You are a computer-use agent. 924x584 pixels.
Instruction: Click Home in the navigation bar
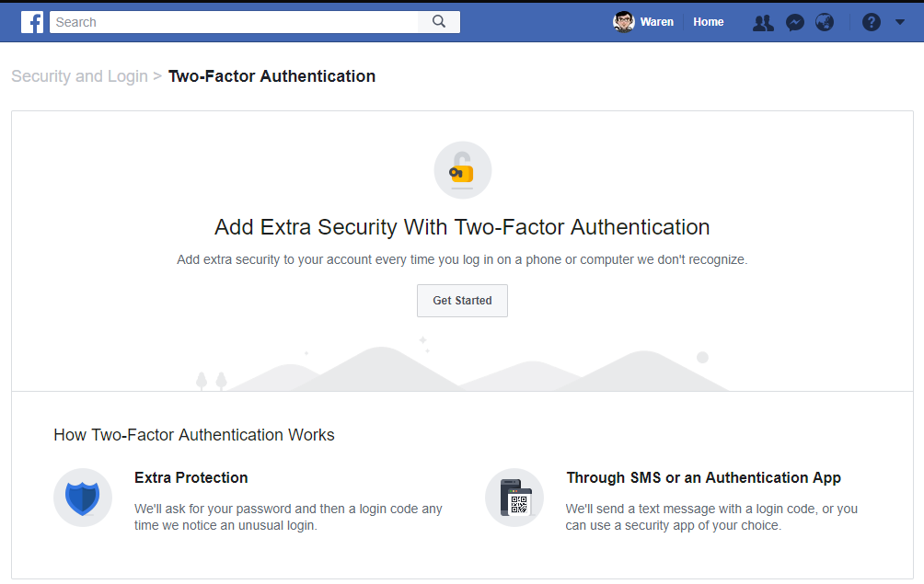708,21
